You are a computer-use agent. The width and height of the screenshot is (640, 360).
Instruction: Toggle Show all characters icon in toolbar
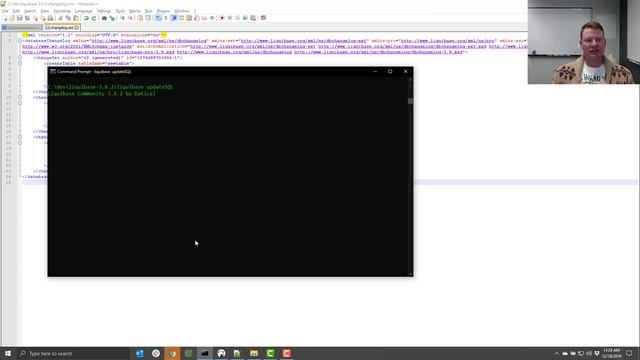(x=166, y=18)
